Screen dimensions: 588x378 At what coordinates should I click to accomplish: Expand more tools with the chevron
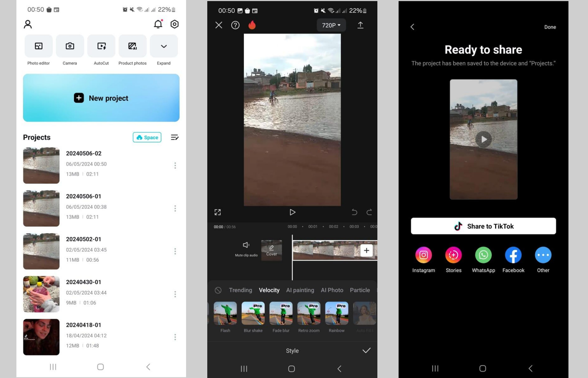pos(164,46)
